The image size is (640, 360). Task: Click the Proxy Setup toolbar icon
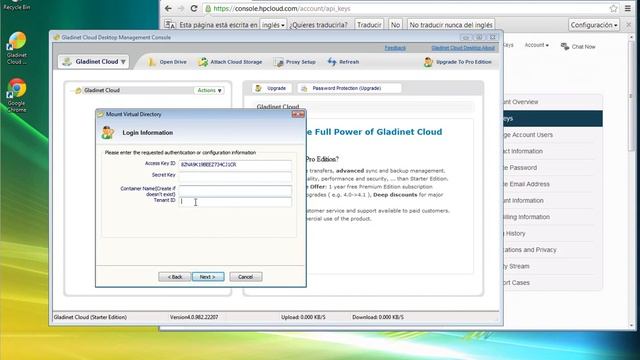(x=279, y=62)
